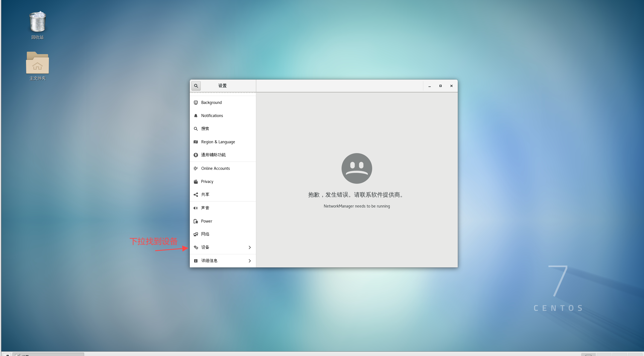Close the Settings window
Screen dimensions: 644x356
point(451,86)
